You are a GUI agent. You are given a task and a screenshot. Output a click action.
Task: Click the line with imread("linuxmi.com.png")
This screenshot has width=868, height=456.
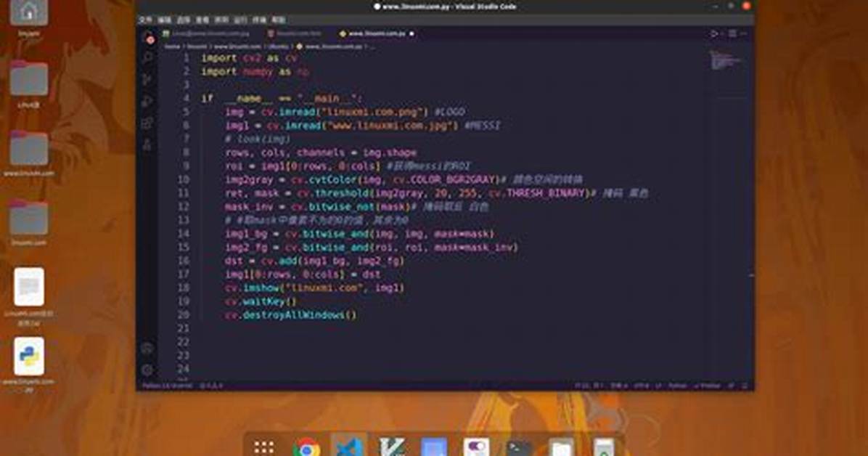[345, 112]
